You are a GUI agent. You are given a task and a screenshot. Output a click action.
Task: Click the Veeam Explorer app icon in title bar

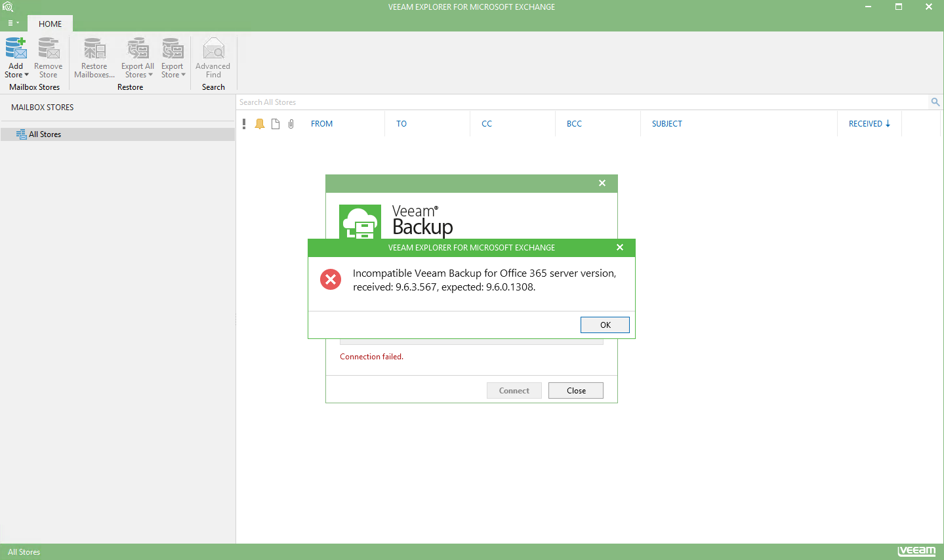(8, 7)
